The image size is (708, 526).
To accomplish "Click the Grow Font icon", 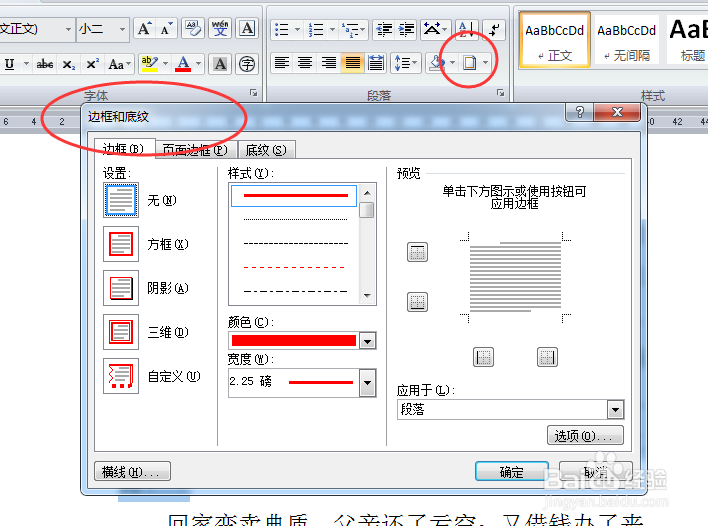I will click(144, 29).
